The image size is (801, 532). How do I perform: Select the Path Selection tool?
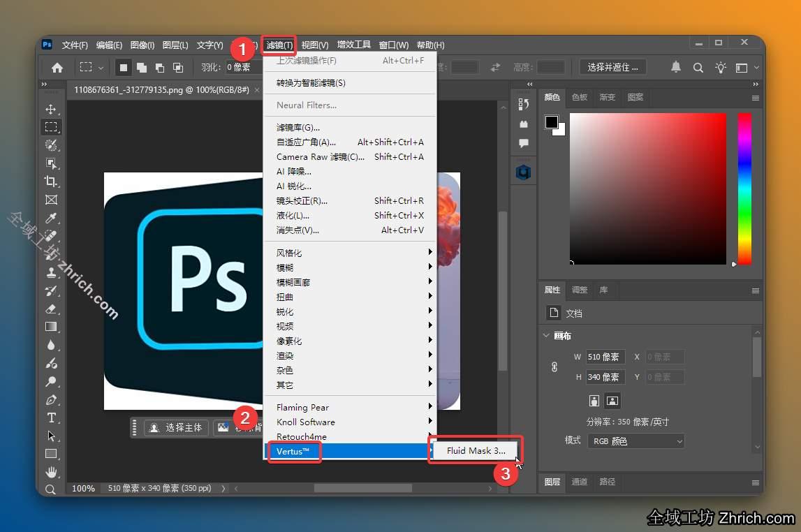pyautogui.click(x=50, y=436)
